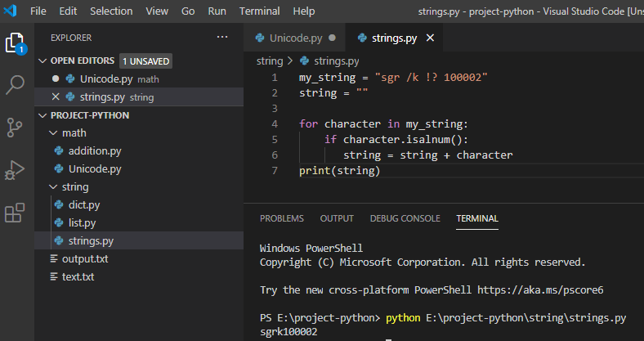
Task: Switch to the Output panel tab
Action: [337, 218]
